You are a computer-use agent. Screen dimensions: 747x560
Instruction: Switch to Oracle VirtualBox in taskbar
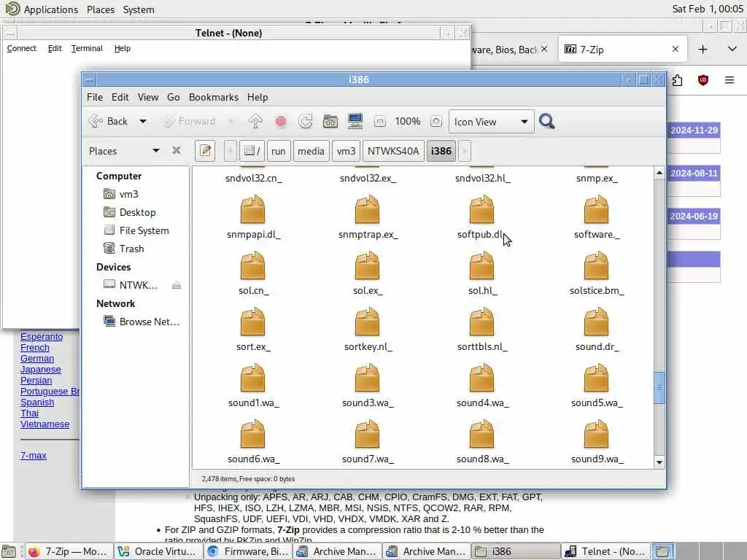pos(158,551)
